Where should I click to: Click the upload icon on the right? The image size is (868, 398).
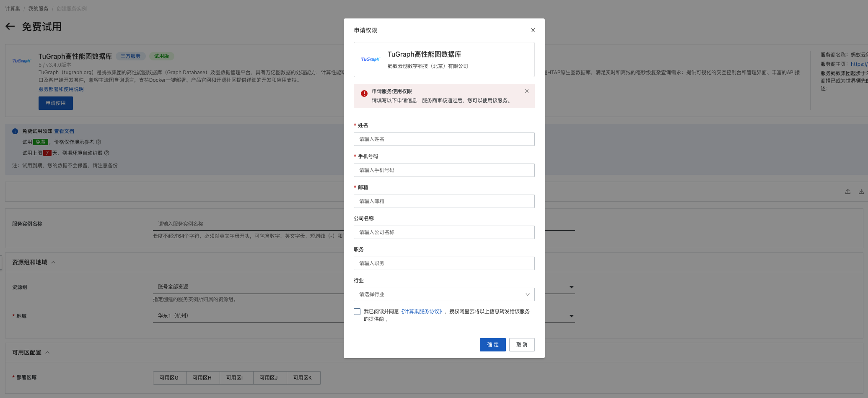(x=848, y=192)
